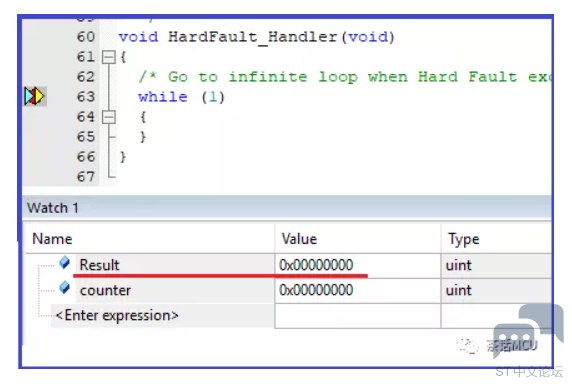Image resolution: width=572 pixels, height=387 pixels.
Task: Collapse the while loop fold at line 64
Action: [x=108, y=117]
